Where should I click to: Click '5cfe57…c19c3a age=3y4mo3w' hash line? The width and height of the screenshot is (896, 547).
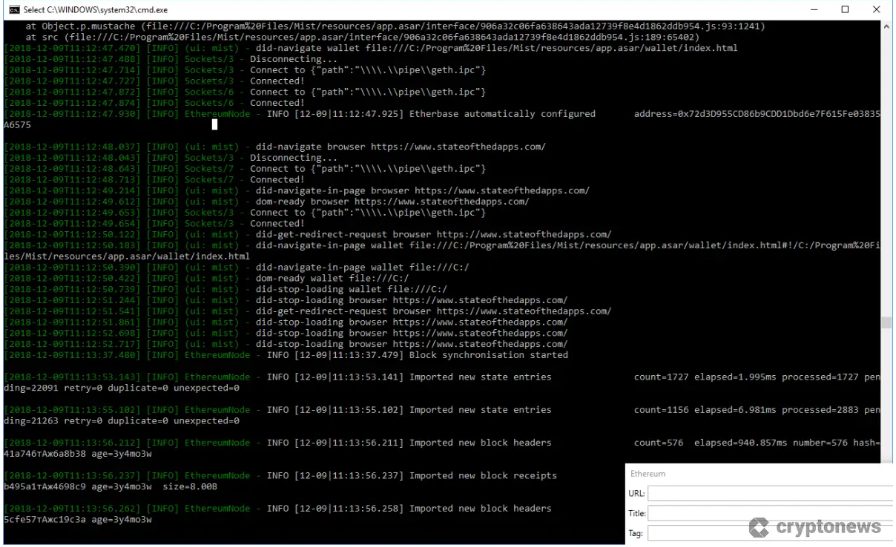[x=78, y=520]
